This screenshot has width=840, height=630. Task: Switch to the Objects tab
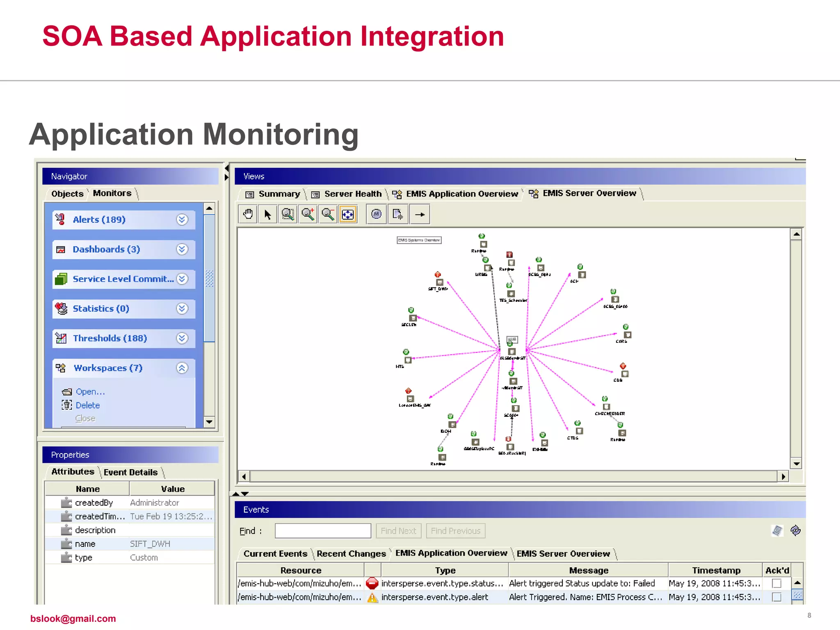(x=67, y=194)
